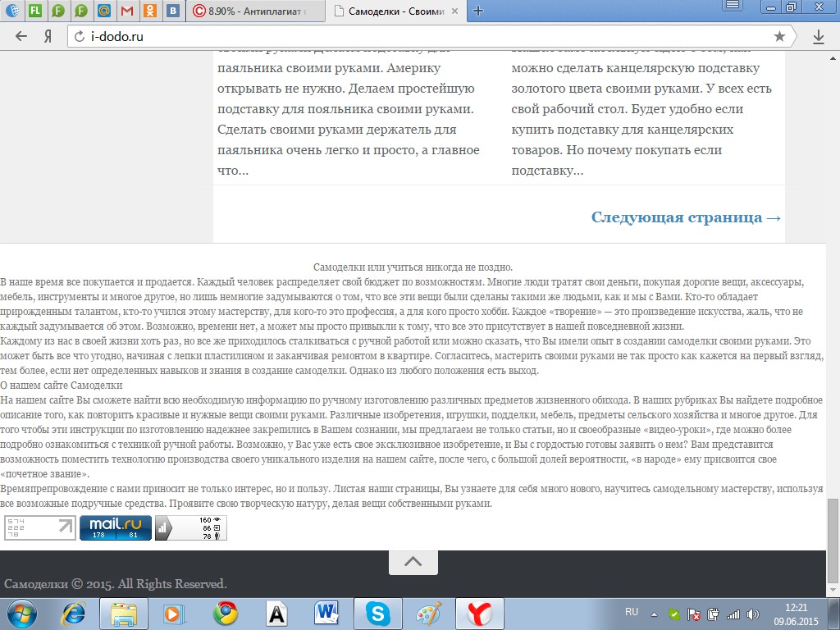840x630 pixels.
Task: Open the pinned Mail.ru @ tab
Action: point(104,10)
